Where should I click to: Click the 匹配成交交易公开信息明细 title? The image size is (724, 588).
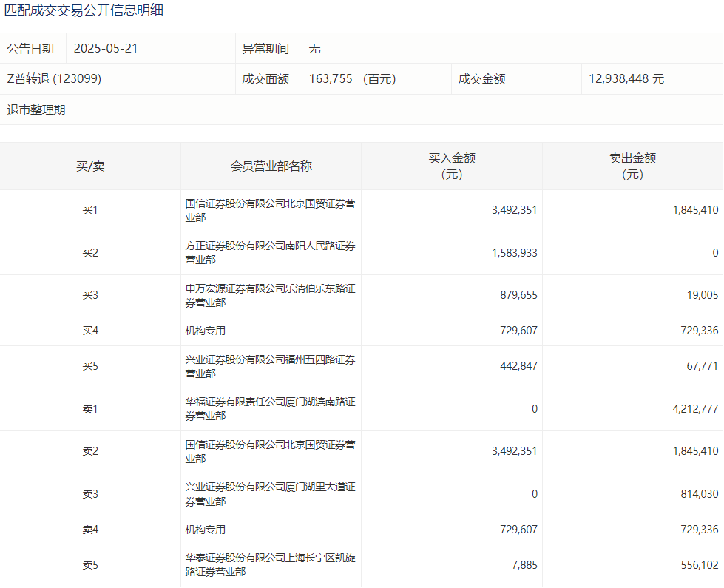click(84, 10)
